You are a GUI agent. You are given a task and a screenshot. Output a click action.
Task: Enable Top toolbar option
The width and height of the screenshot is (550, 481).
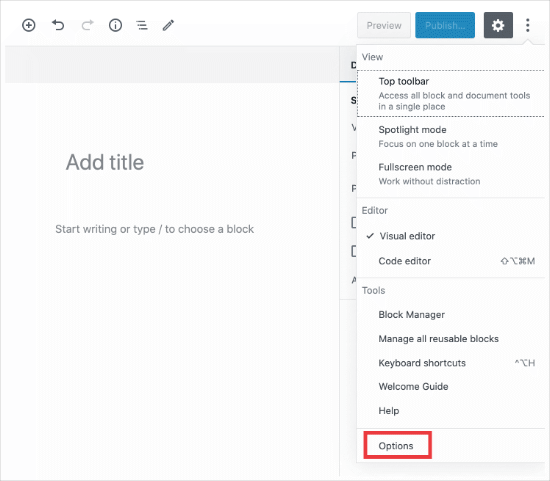pos(451,94)
